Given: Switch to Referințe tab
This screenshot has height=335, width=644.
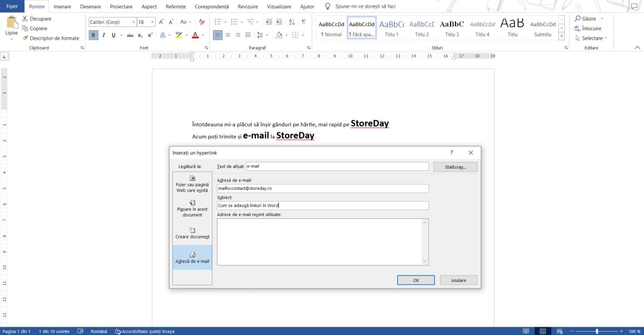Looking at the screenshot, I should click(176, 7).
